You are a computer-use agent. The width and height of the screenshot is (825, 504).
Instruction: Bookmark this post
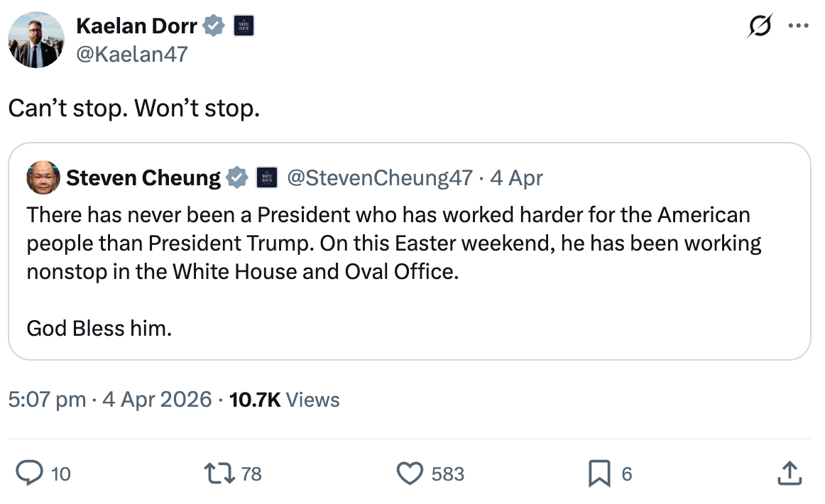click(x=599, y=473)
